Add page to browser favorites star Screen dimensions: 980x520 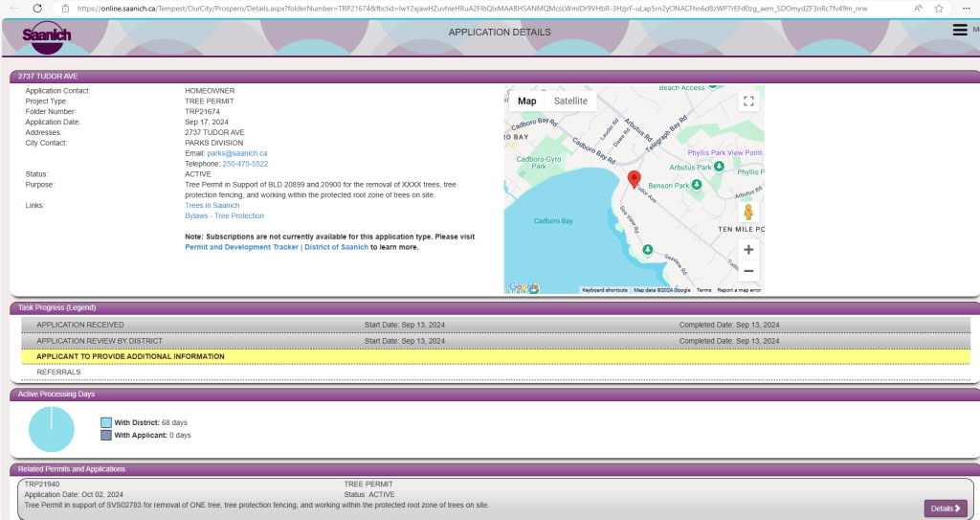pyautogui.click(x=938, y=8)
